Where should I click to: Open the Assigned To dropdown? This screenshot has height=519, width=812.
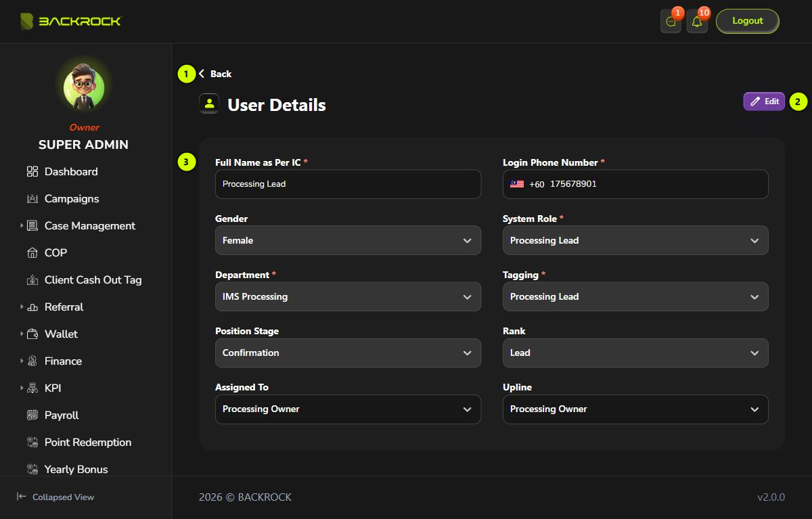(348, 409)
